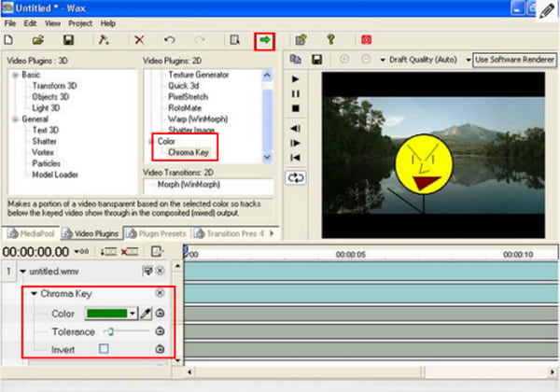Click the green arrow render button

267,40
